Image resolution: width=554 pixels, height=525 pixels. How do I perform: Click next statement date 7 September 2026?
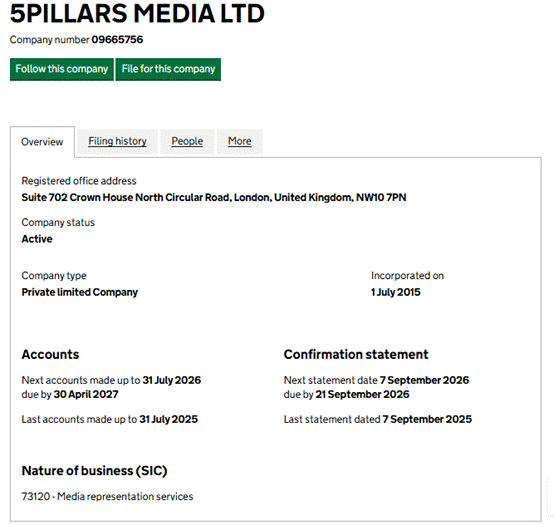click(424, 380)
